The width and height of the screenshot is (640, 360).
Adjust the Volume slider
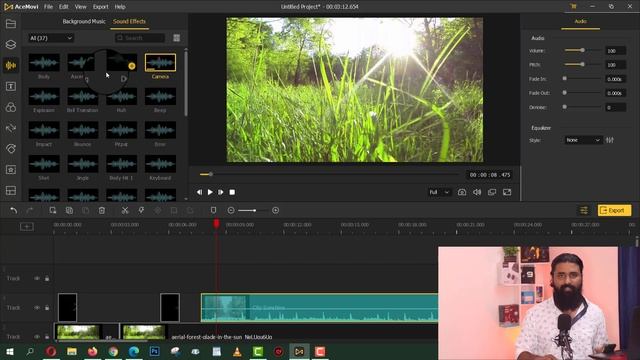[x=582, y=50]
